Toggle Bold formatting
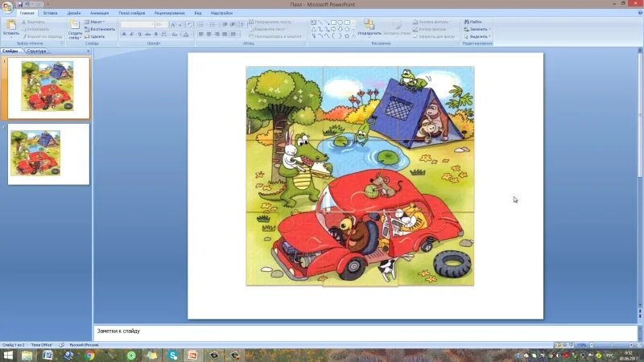 tap(124, 35)
